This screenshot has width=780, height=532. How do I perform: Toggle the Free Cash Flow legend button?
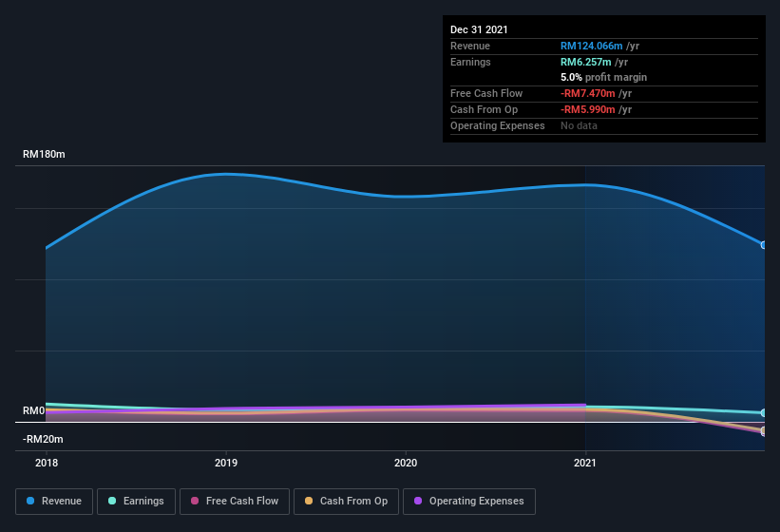(235, 502)
